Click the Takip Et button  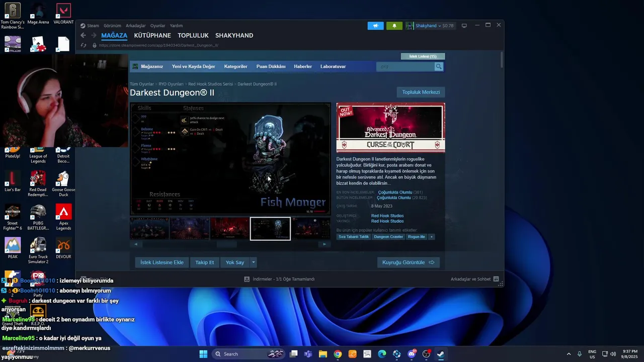(205, 262)
